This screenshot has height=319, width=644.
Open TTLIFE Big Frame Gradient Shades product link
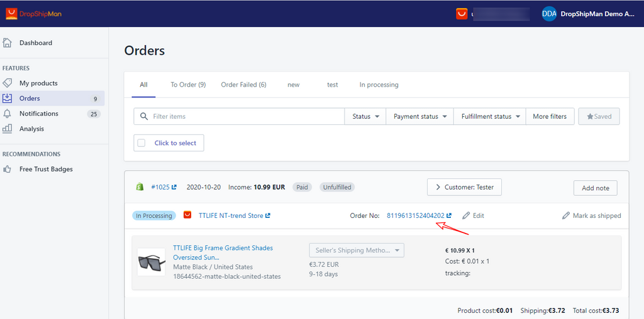click(223, 252)
